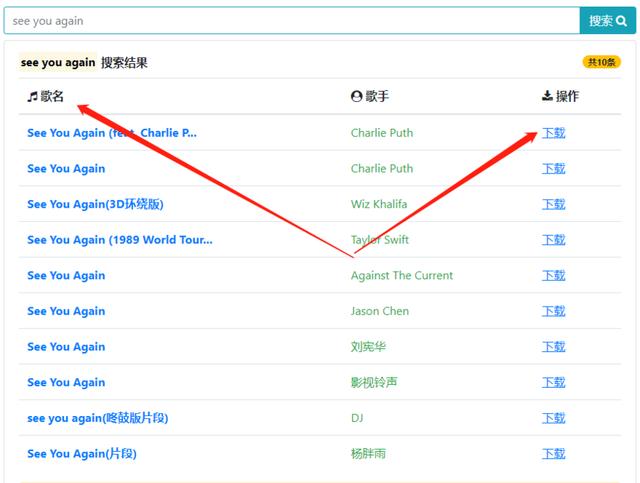The height and width of the screenshot is (483, 640).
Task: Open See You Again in second Charlie Puth row
Action: 66,169
